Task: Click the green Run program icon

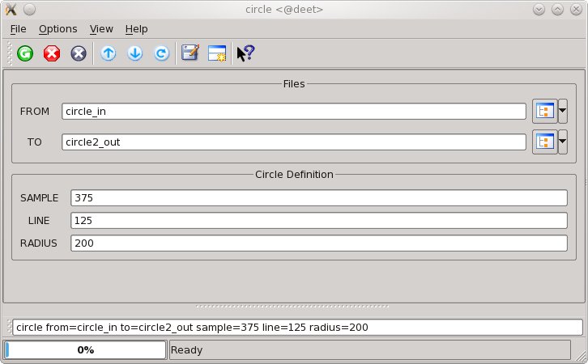Action: (25, 53)
